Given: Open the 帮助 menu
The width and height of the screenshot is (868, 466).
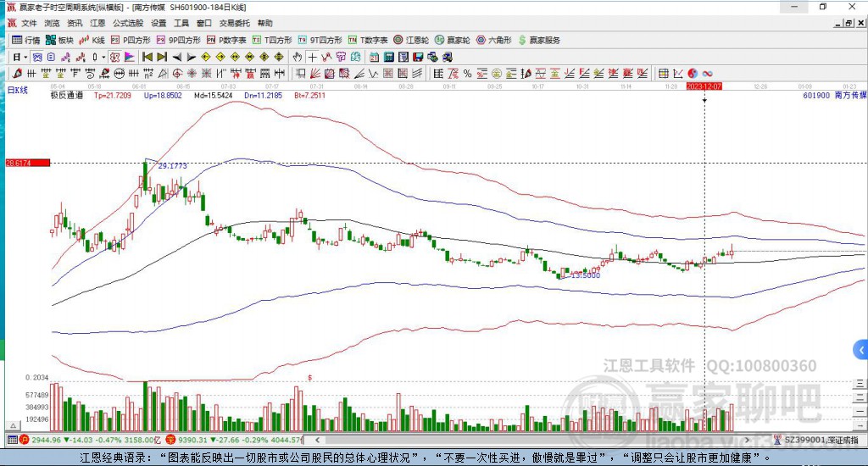Looking at the screenshot, I should 265,23.
